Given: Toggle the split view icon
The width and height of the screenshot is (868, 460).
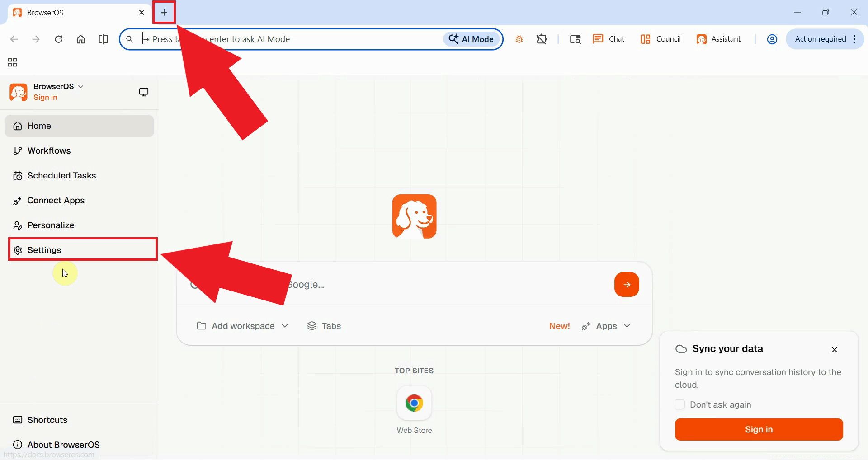Looking at the screenshot, I should click(103, 39).
